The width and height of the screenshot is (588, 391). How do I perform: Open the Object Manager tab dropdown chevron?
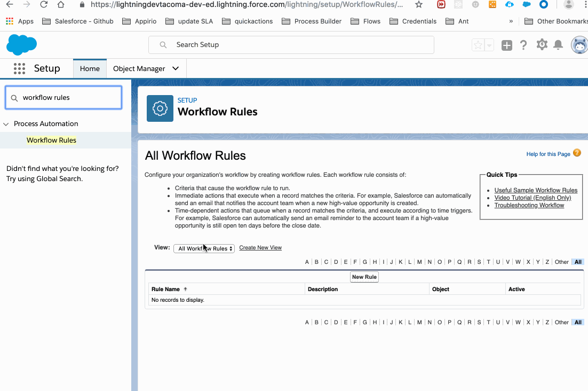176,69
